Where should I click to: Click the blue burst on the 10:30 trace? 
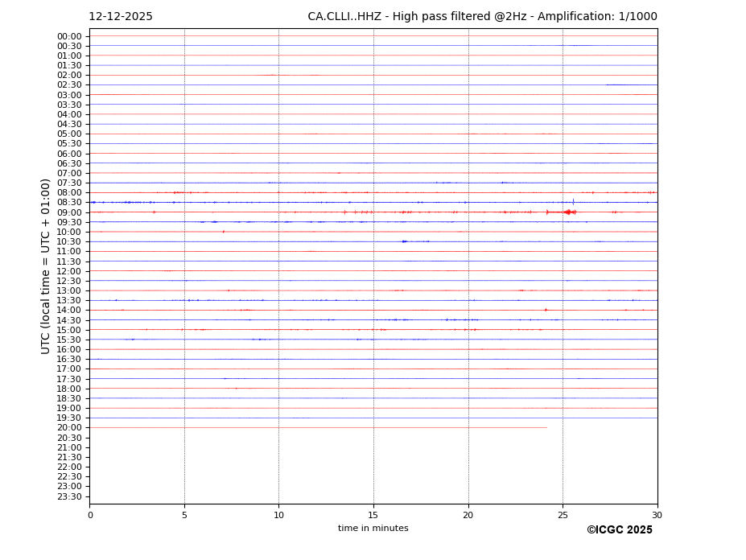405,241
